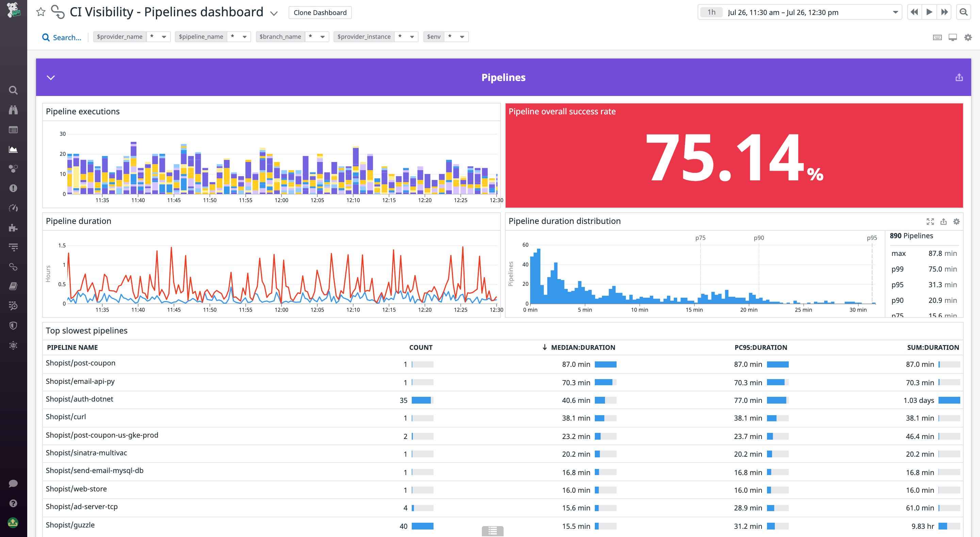Screen dimensions: 980x537
Task: Open APM with the speedometer sidebar icon
Action: coord(13,208)
